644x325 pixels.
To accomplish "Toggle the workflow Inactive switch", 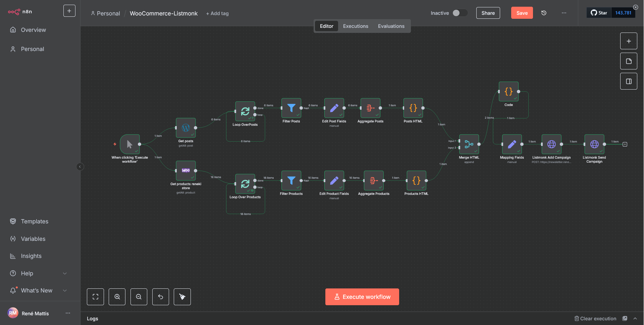I will pos(460,13).
